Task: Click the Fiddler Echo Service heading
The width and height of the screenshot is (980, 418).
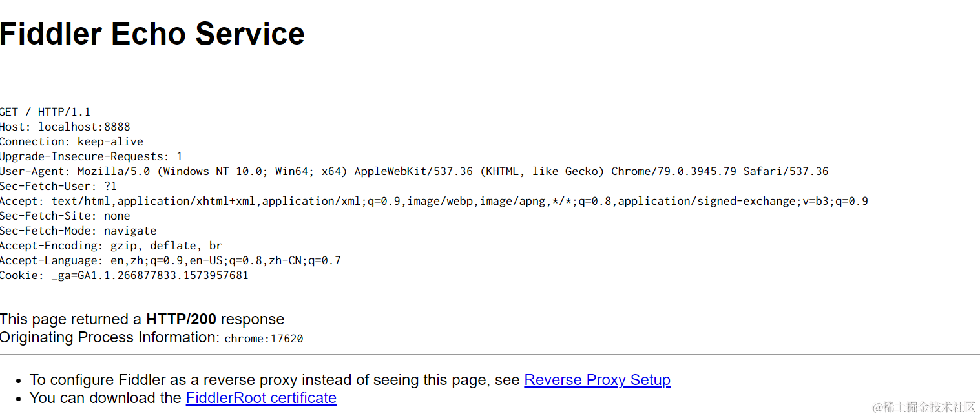Action: point(152,34)
